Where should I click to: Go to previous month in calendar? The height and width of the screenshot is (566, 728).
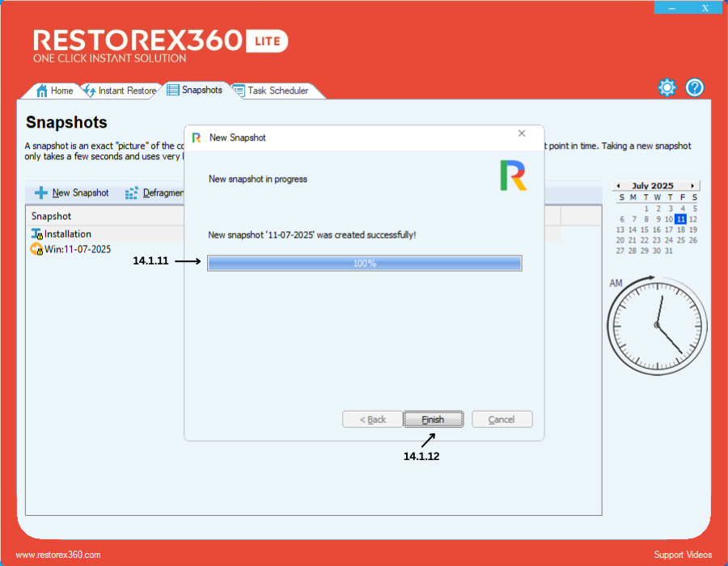618,186
